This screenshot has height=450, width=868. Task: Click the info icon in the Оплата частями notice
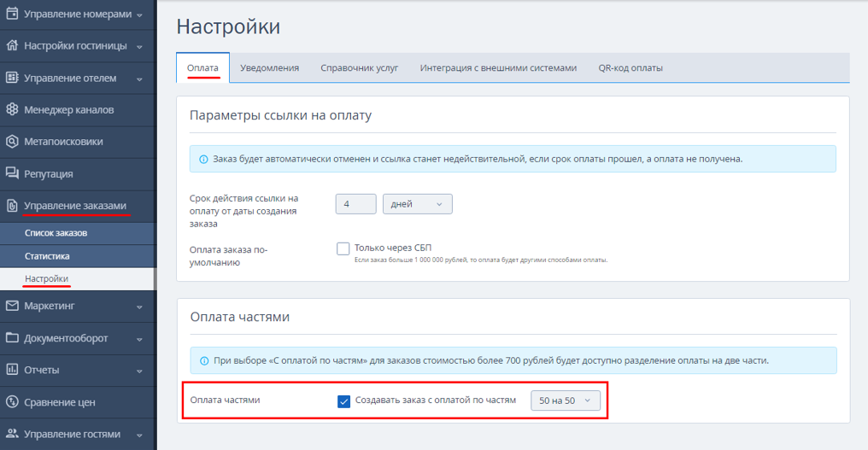click(x=203, y=361)
